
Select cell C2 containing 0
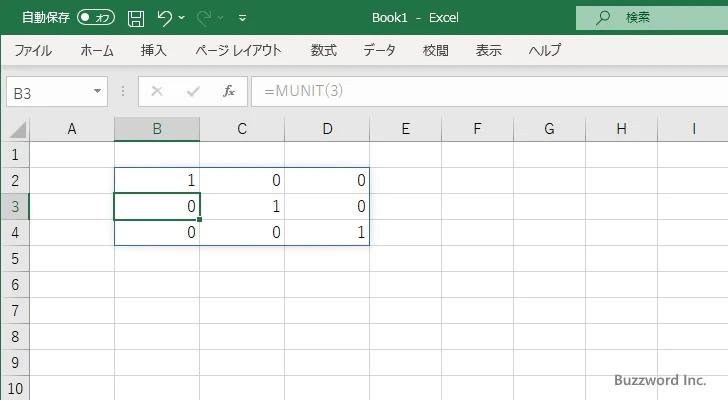pyautogui.click(x=242, y=181)
